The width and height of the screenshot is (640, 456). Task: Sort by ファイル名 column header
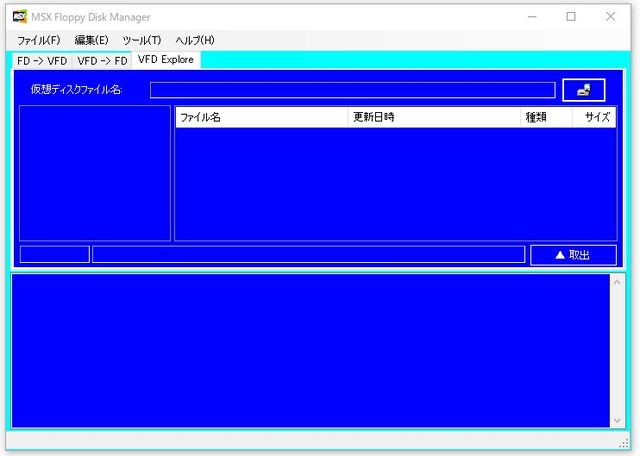click(262, 118)
